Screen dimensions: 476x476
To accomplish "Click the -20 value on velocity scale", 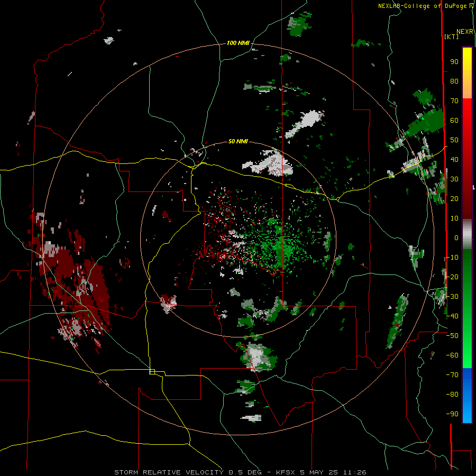I will (x=452, y=277).
